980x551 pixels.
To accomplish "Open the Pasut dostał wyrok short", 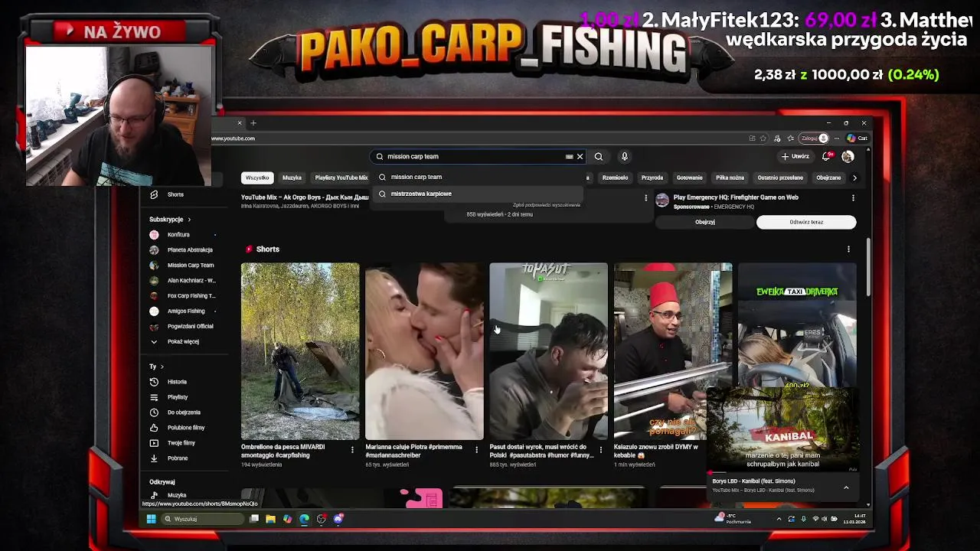I will [x=548, y=351].
